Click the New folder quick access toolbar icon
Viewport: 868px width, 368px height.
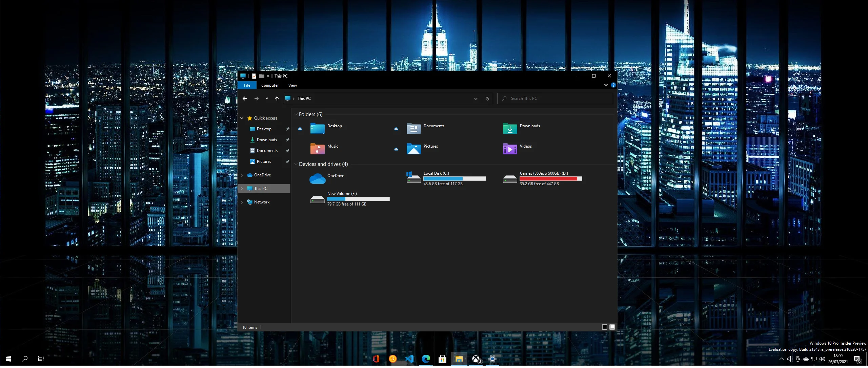click(x=261, y=76)
